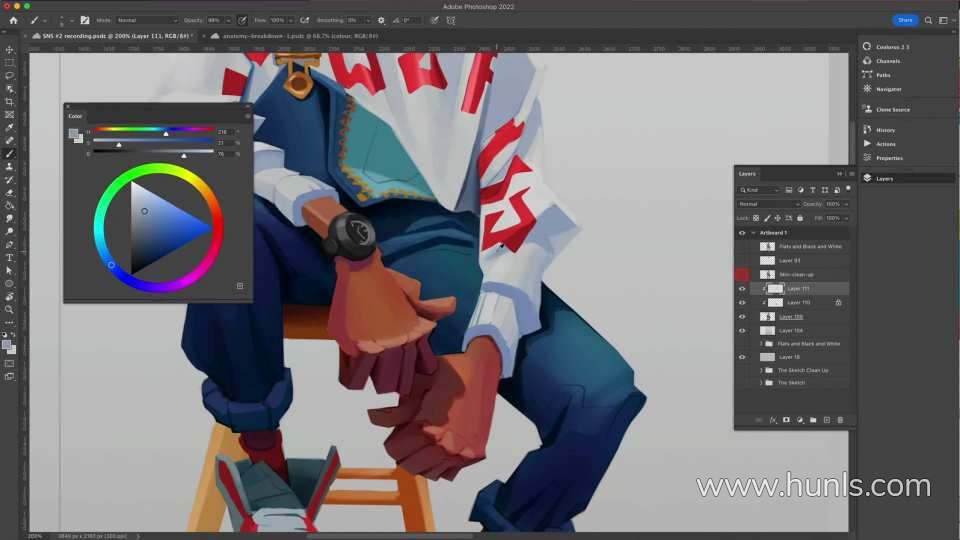Toggle pressure for opacity
960x540 pixels.
[242, 20]
